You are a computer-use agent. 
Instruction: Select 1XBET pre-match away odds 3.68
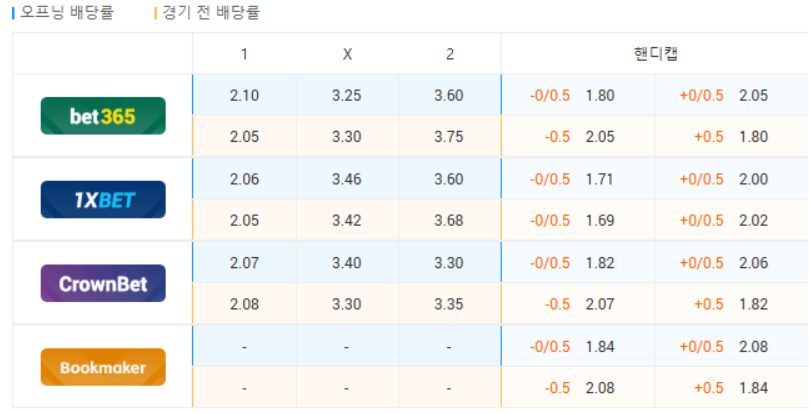(x=449, y=221)
